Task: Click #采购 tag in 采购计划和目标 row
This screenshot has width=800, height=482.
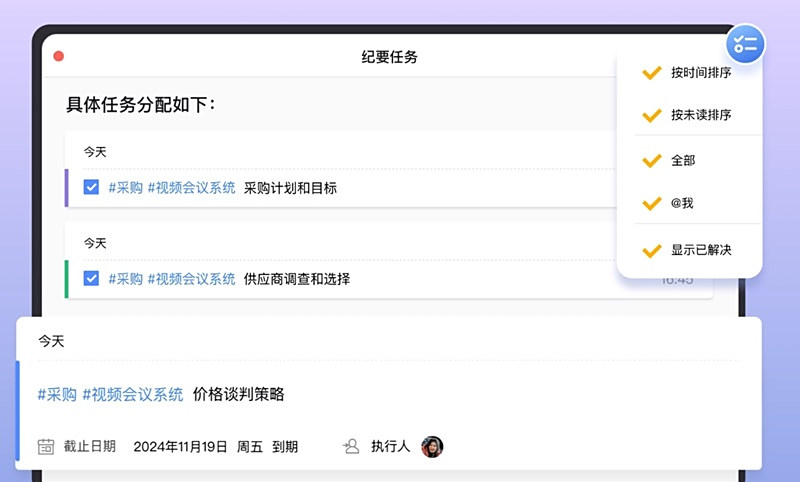Action: (125, 188)
